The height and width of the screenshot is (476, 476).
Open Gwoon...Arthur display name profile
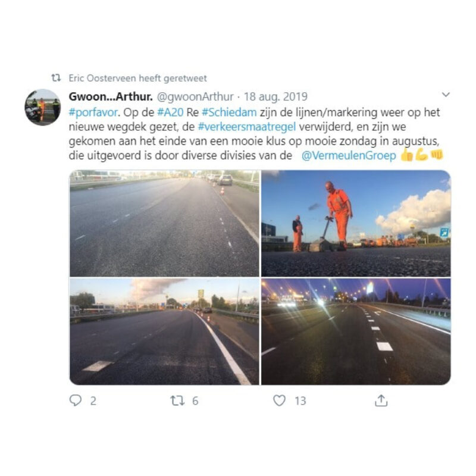pyautogui.click(x=111, y=96)
